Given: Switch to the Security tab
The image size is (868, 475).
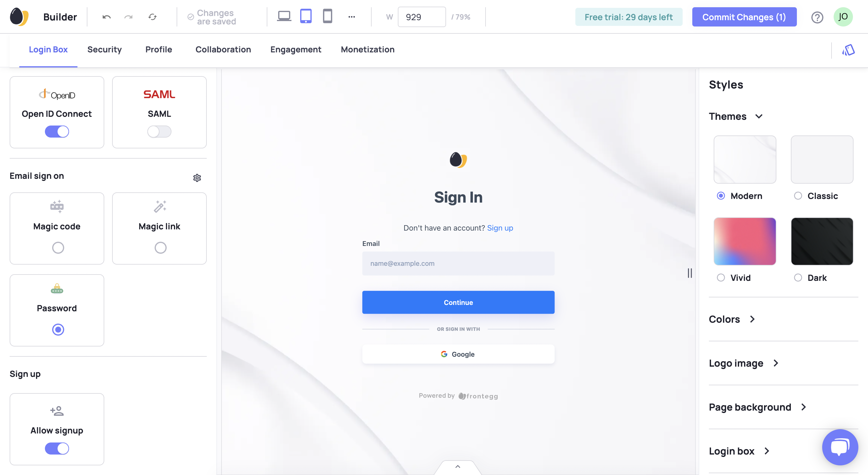Looking at the screenshot, I should pyautogui.click(x=105, y=49).
